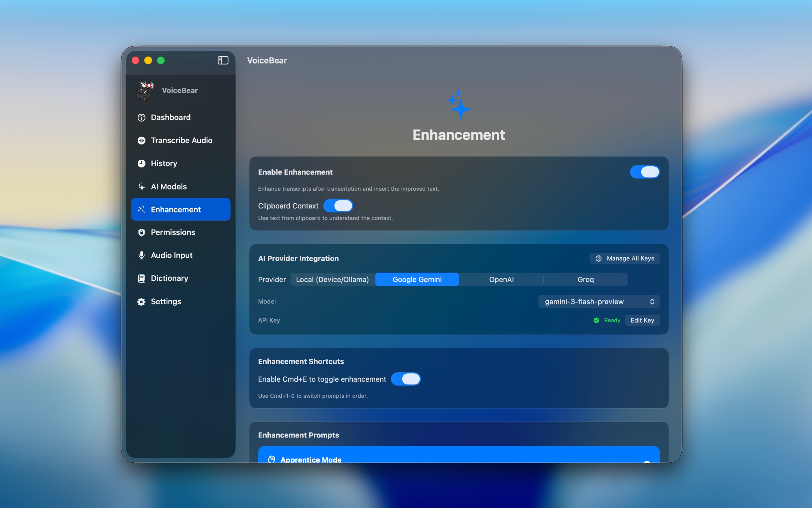Select the Enhancement sidebar item
Viewport: 812px width, 508px height.
point(181,209)
